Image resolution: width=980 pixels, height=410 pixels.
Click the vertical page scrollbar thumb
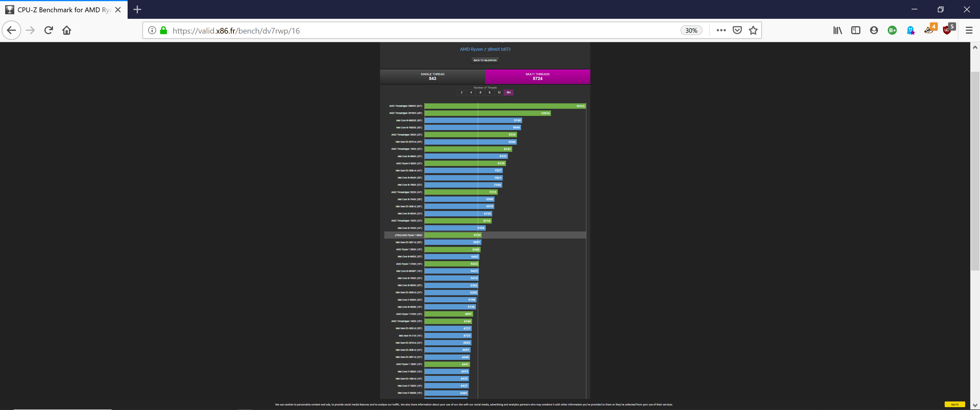coord(975,171)
